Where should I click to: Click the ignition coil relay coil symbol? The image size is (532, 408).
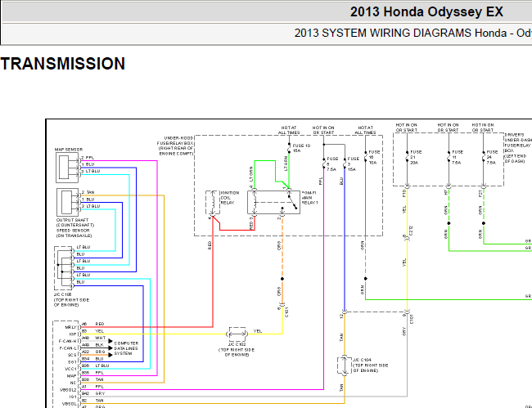213,203
